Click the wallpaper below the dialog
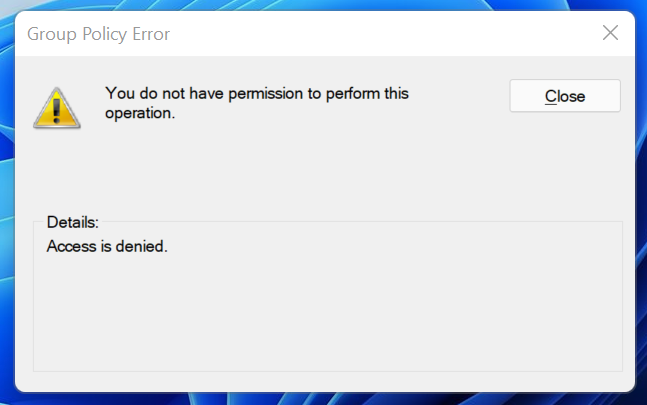Image resolution: width=647 pixels, height=405 pixels. (323, 399)
